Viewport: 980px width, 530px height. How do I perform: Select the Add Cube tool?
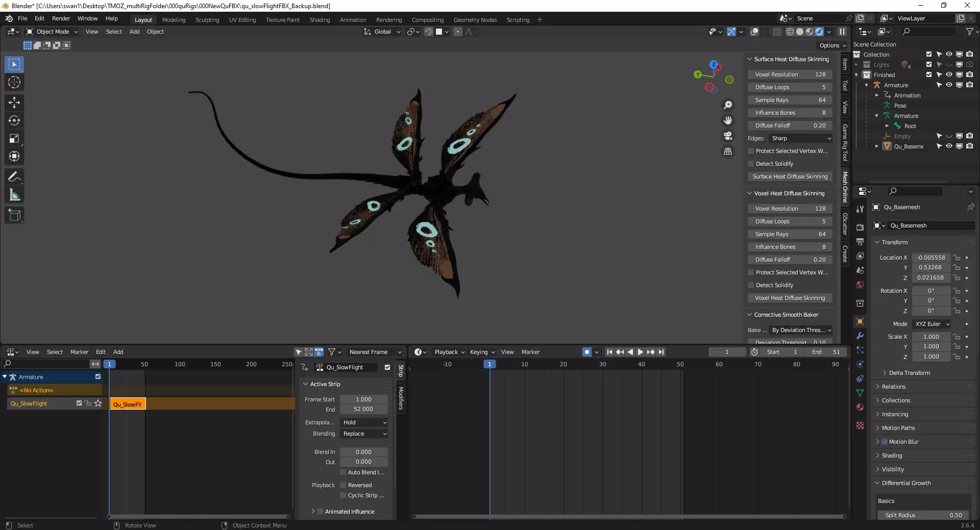click(x=14, y=215)
